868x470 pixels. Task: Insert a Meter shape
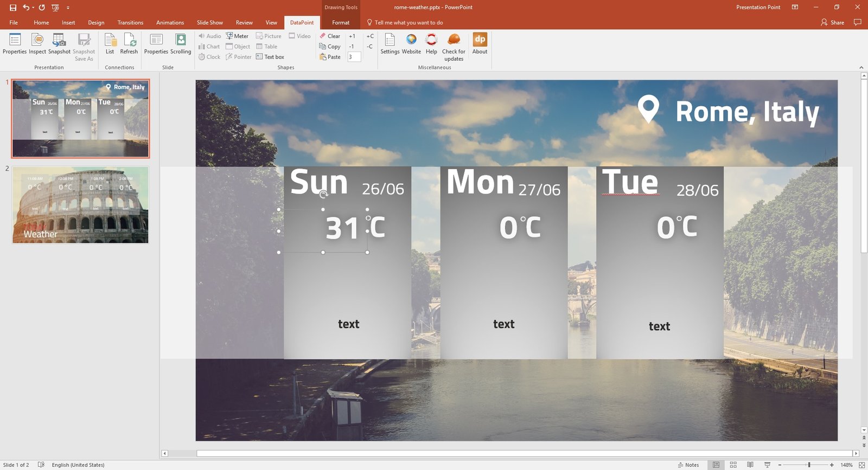pyautogui.click(x=237, y=36)
